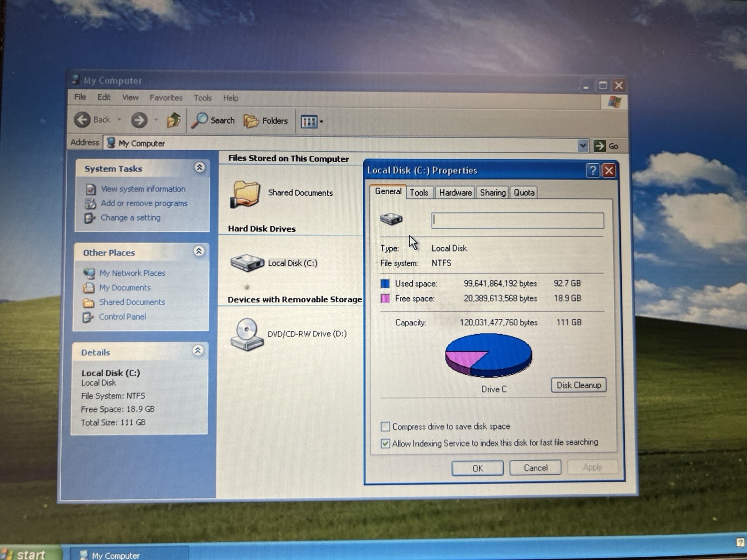Enable Compress drive to save disk space

point(385,427)
